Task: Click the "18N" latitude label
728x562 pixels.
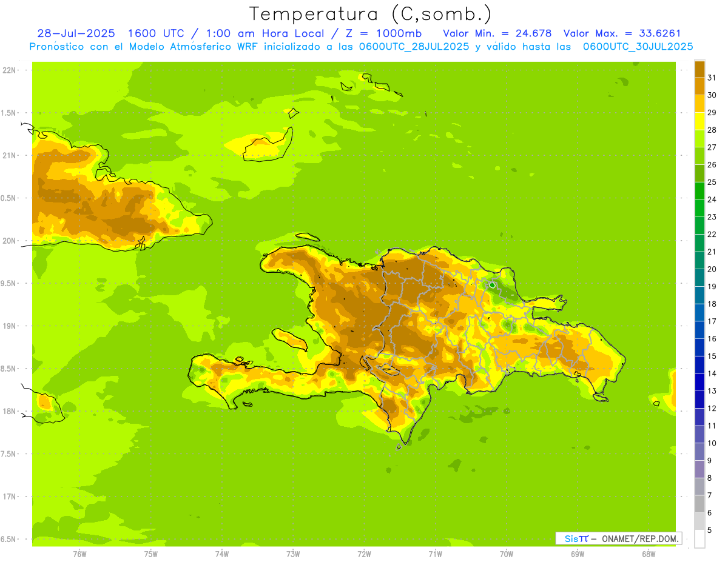Action: point(8,411)
